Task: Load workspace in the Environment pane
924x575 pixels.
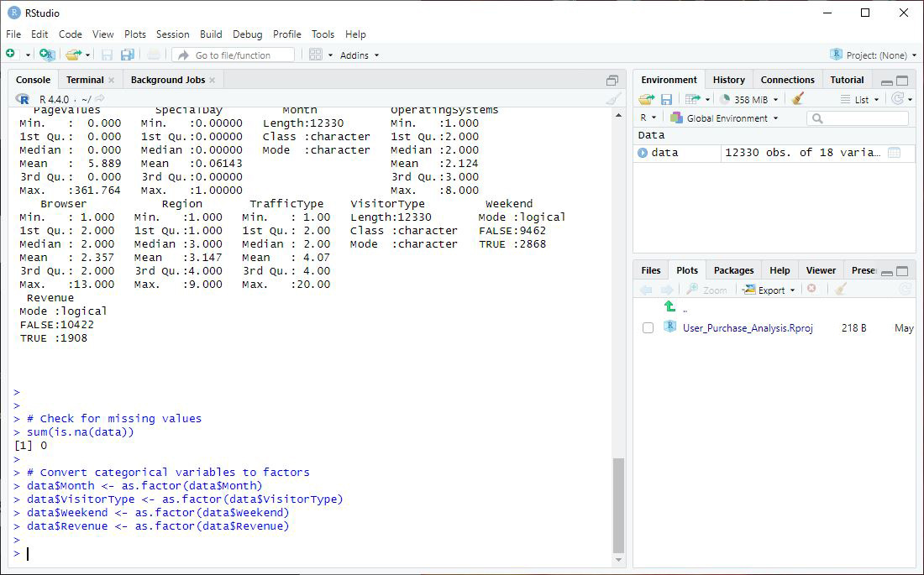Action: [x=646, y=99]
